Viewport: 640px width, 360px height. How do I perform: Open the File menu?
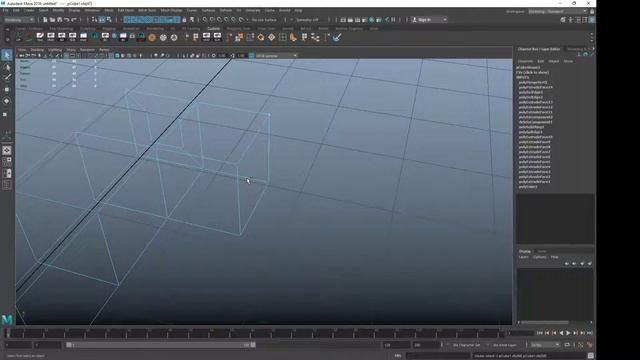coord(5,10)
